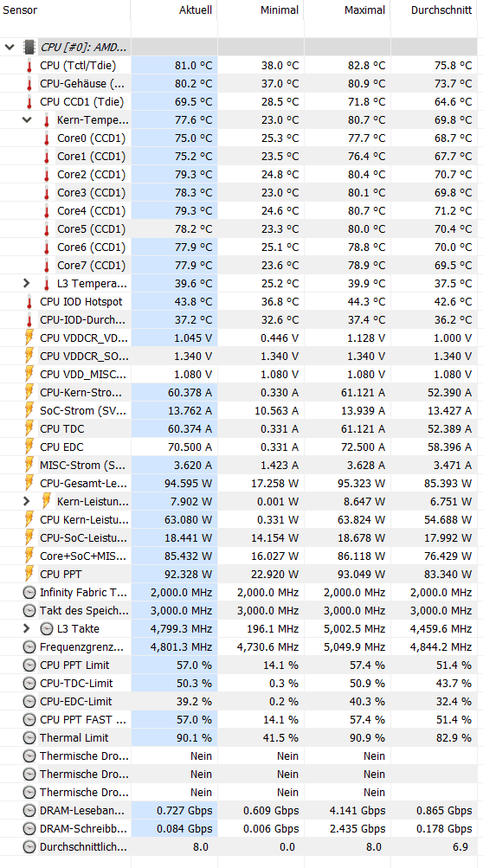This screenshot has height=868, width=483.
Task: Expand the L3 Takte clock group
Action: pos(27,629)
